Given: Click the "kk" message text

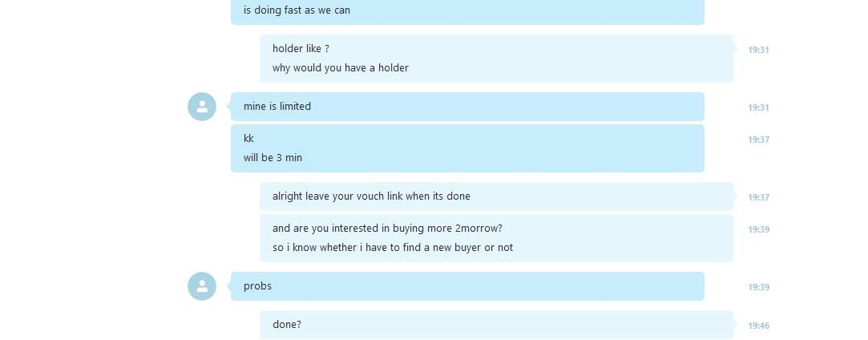Looking at the screenshot, I should (x=248, y=139).
